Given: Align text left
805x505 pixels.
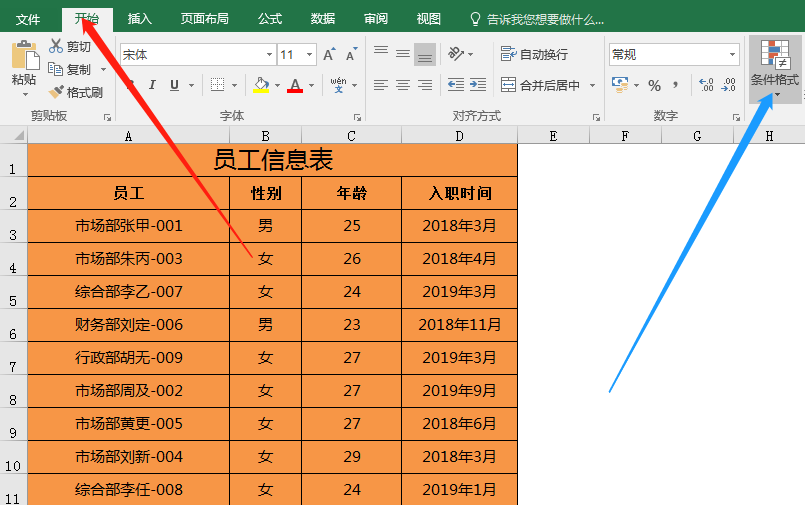Looking at the screenshot, I should click(x=381, y=85).
